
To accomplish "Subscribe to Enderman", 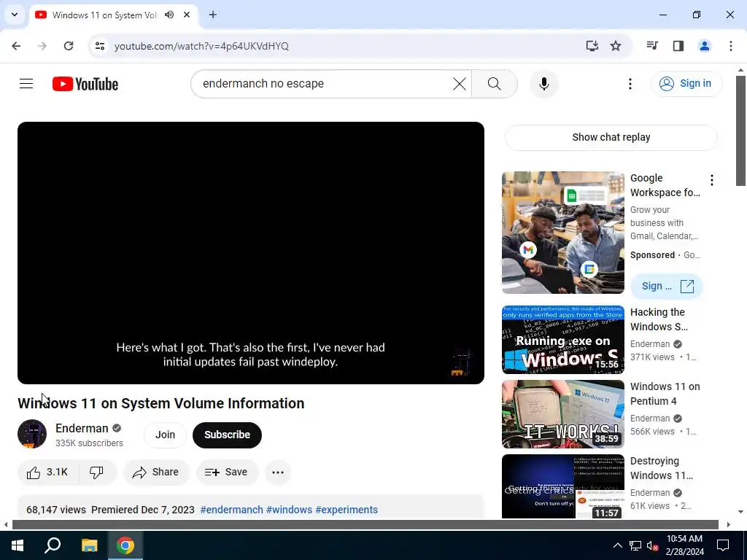I will pyautogui.click(x=228, y=435).
